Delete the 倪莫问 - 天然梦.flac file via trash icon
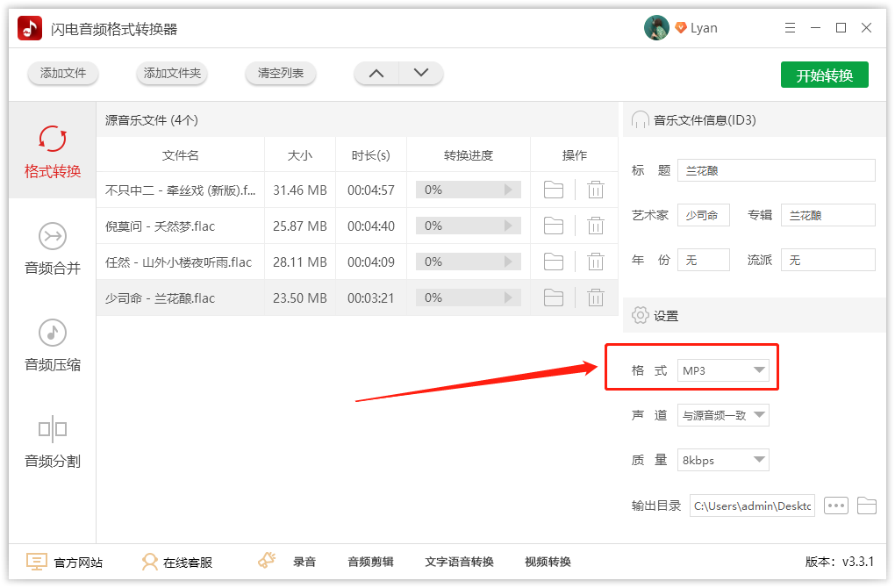Screen dimensions: 895x588 click(x=596, y=226)
